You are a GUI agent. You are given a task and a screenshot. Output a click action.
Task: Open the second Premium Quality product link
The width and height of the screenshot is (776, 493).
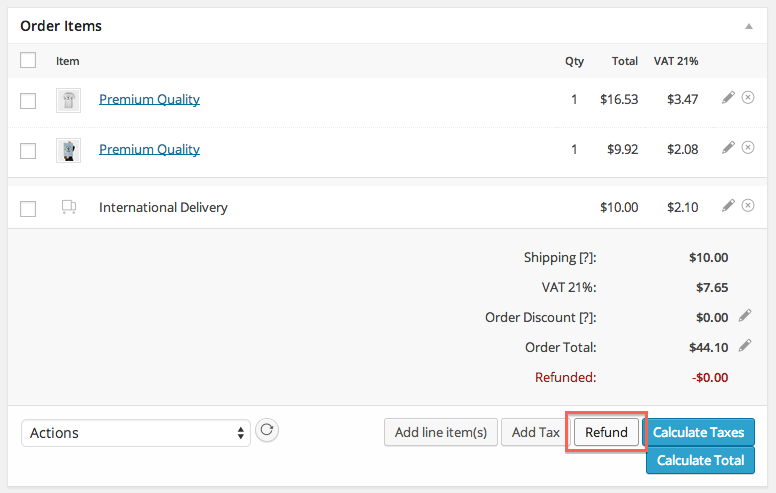click(149, 150)
